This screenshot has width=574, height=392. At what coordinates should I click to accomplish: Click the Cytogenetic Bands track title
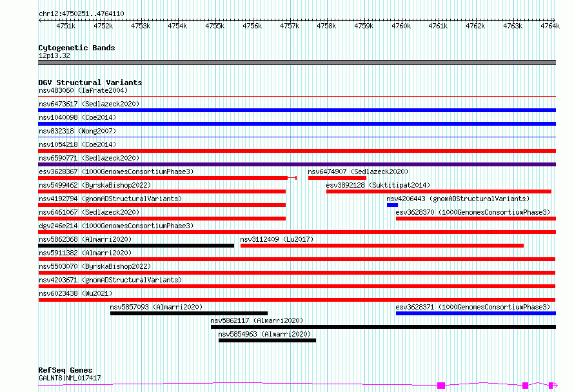tap(77, 48)
